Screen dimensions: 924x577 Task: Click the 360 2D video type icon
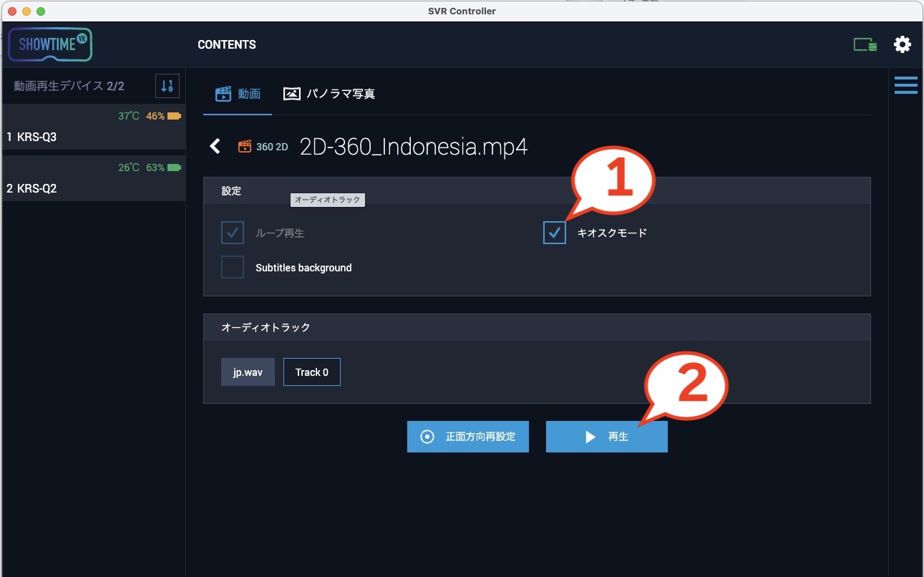click(245, 147)
